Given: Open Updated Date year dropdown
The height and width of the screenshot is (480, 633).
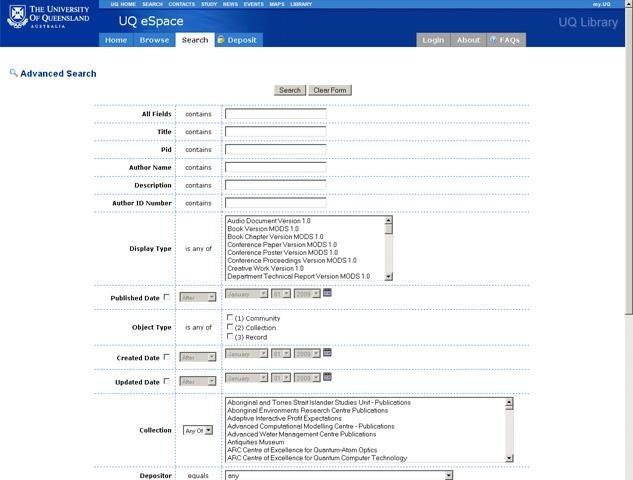Looking at the screenshot, I should (307, 378).
